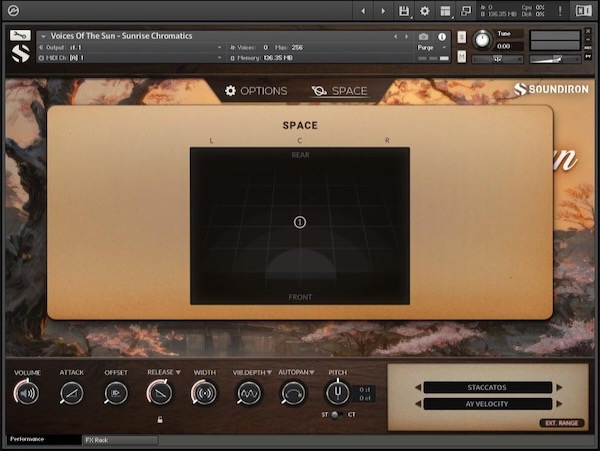This screenshot has width=600, height=451.
Task: Expand the Release dropdown arrow
Action: pos(178,372)
